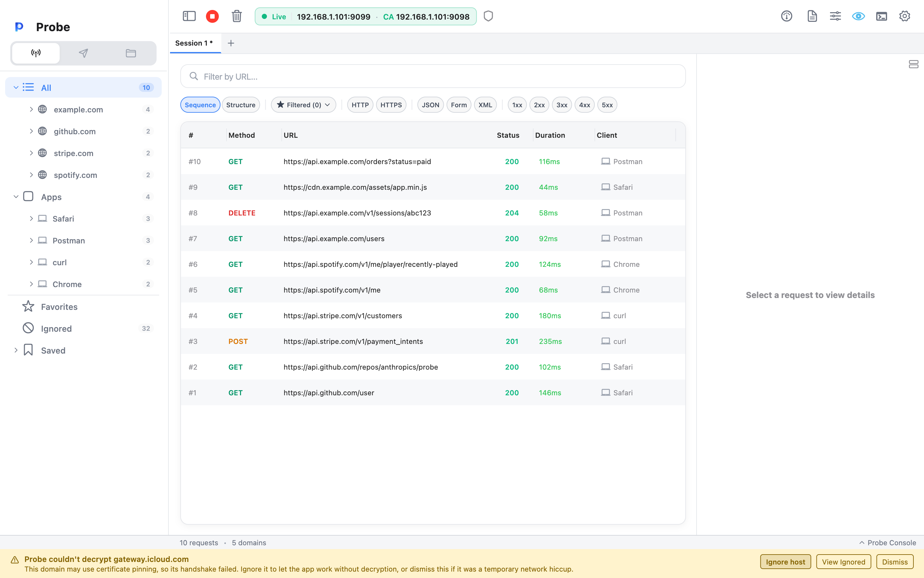Expand the stripe.com domain

pyautogui.click(x=31, y=153)
